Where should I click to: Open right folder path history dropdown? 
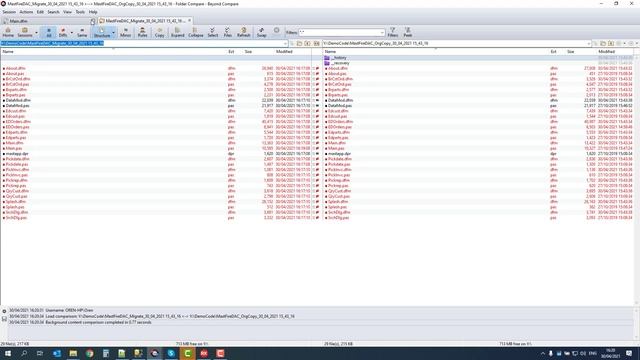589,43
